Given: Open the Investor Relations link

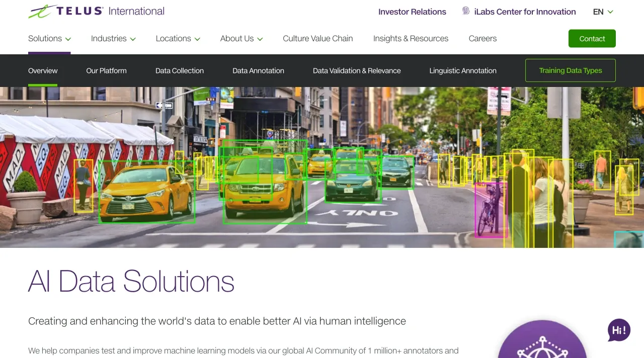Looking at the screenshot, I should [412, 12].
